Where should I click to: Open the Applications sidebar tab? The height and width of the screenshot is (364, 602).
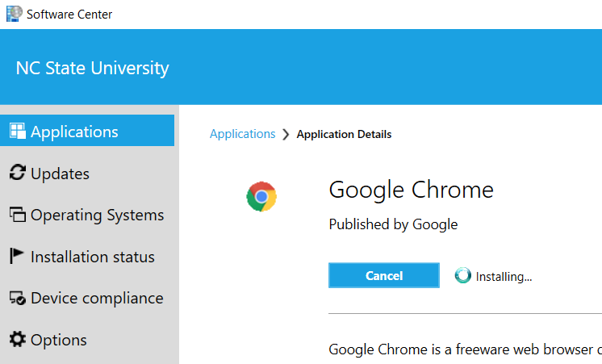pos(87,131)
